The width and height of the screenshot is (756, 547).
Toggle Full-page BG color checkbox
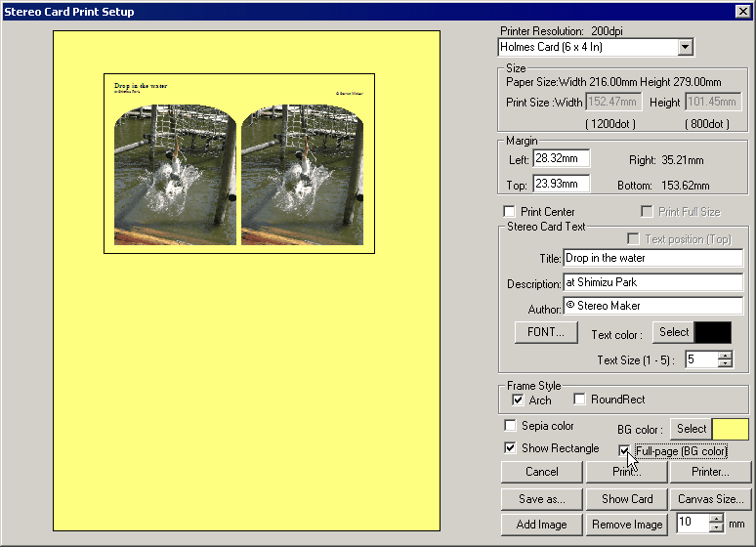click(624, 450)
